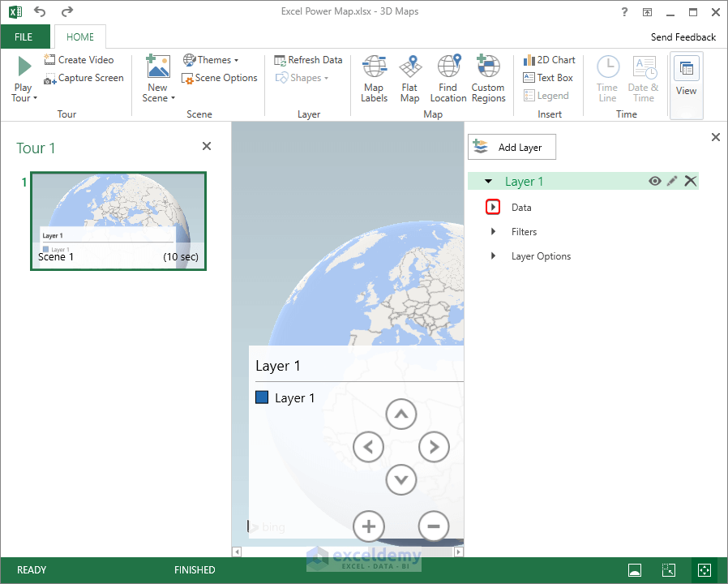728x584 pixels.
Task: Zoom out on the map
Action: [x=434, y=526]
